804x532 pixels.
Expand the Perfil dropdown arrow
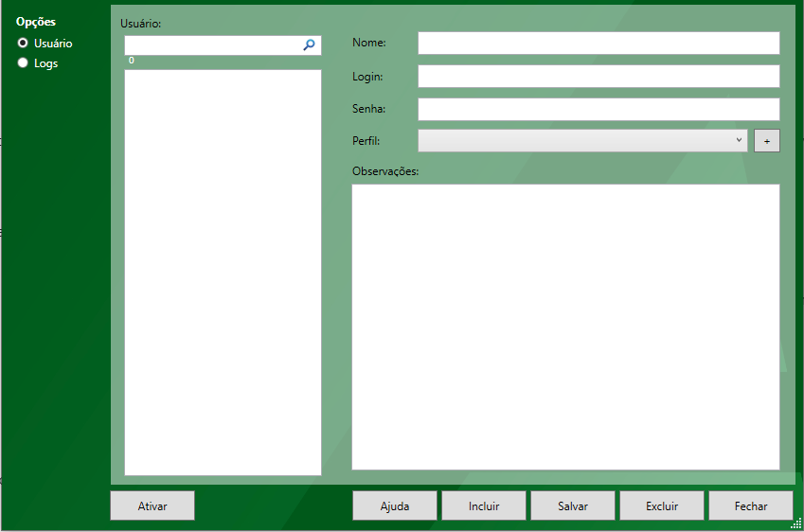pyautogui.click(x=739, y=140)
